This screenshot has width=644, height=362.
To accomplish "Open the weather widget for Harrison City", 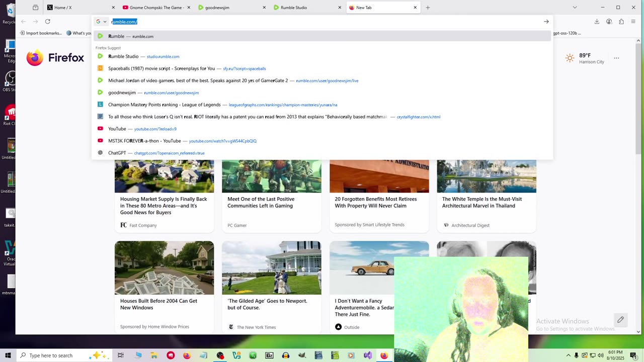I will (585, 58).
